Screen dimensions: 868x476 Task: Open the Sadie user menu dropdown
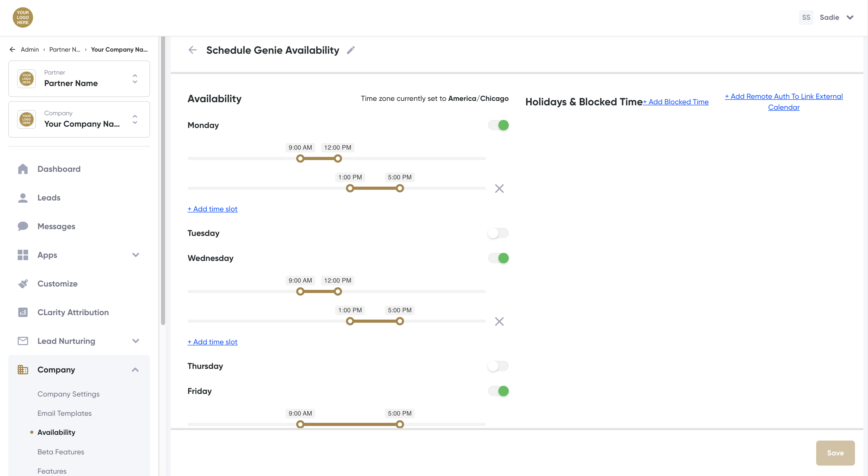tap(850, 17)
